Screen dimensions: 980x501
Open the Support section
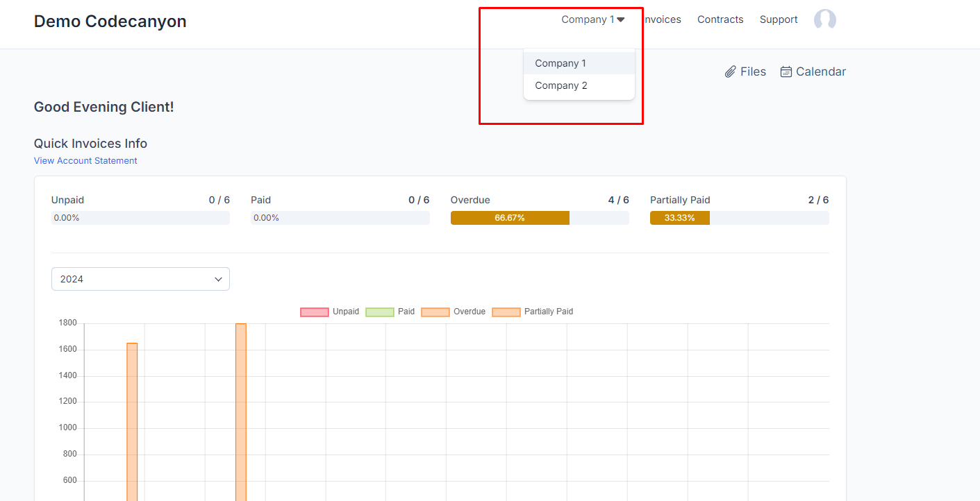(x=778, y=19)
